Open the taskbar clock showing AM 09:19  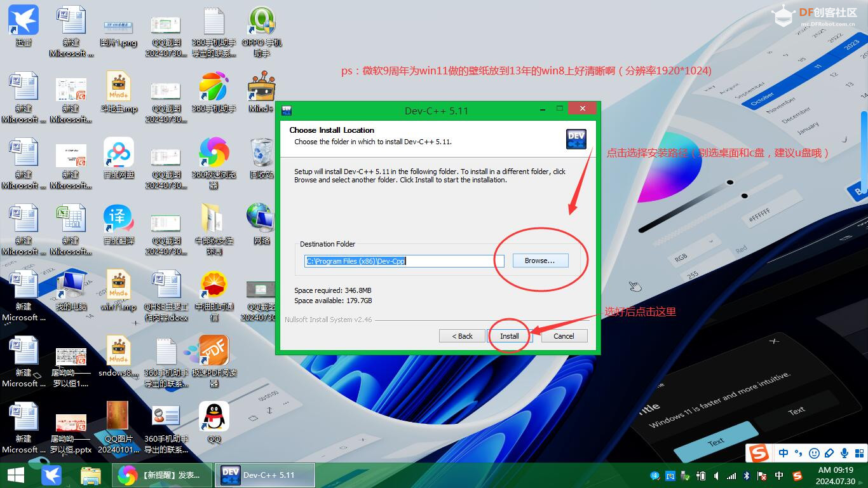tap(835, 475)
